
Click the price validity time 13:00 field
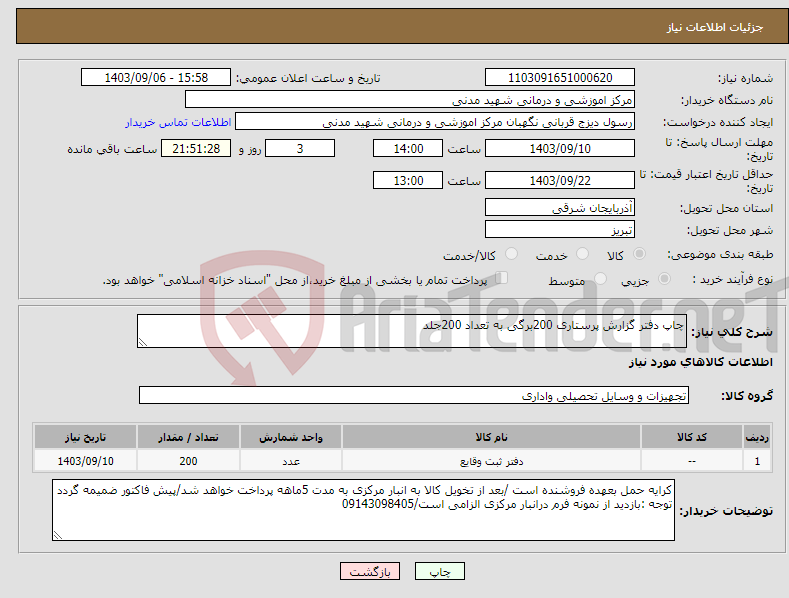pos(408,180)
